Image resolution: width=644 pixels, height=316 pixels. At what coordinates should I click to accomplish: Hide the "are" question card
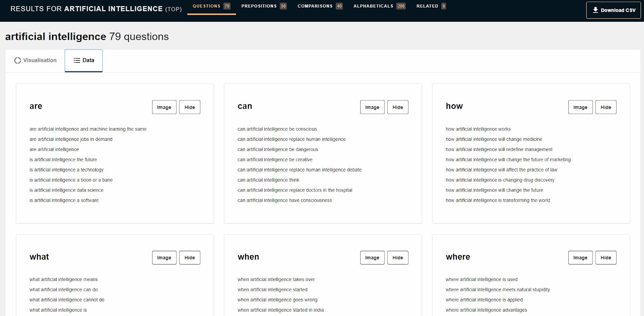tap(190, 107)
